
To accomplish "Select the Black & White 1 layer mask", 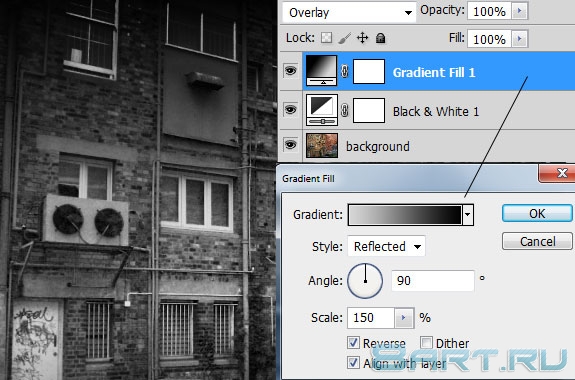I will coord(369,110).
